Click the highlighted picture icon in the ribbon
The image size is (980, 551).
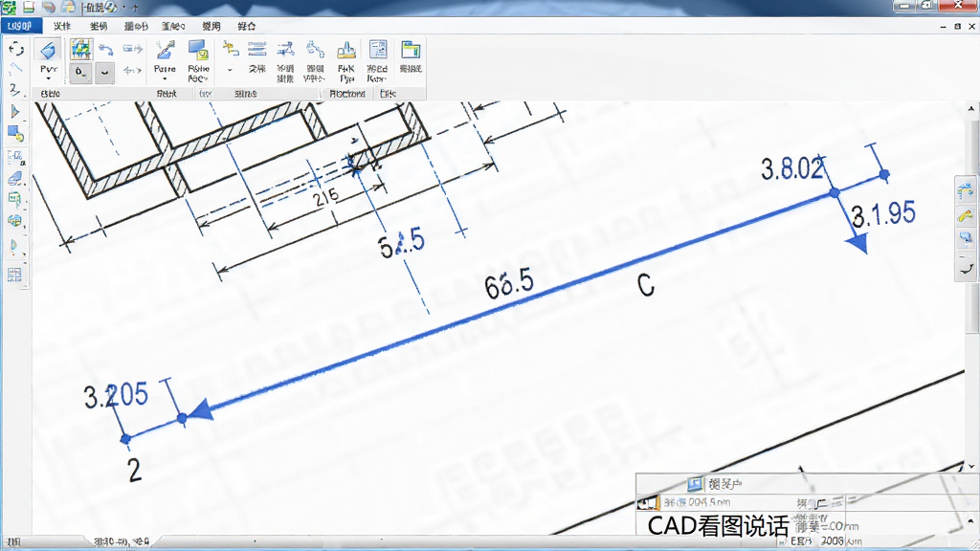tap(81, 50)
